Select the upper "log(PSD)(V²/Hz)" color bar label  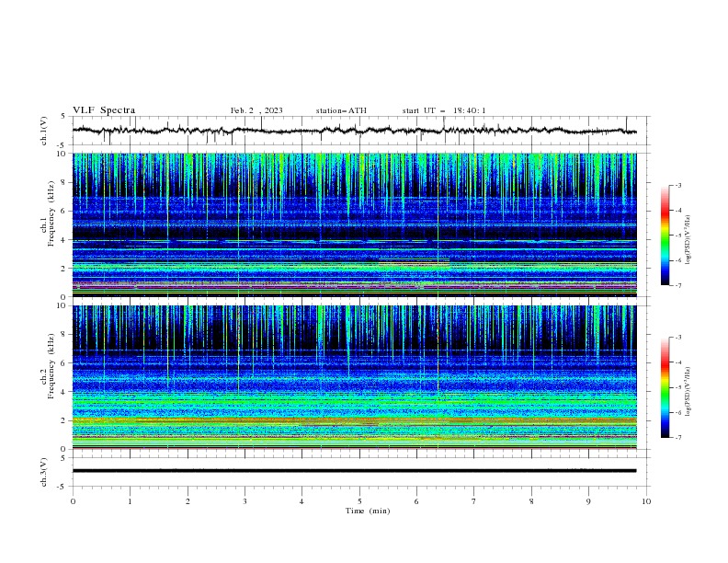pyautogui.click(x=688, y=240)
